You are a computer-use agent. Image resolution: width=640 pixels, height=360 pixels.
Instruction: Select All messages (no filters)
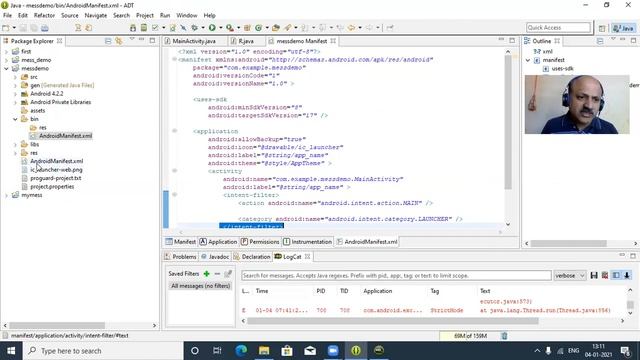[x=200, y=286]
